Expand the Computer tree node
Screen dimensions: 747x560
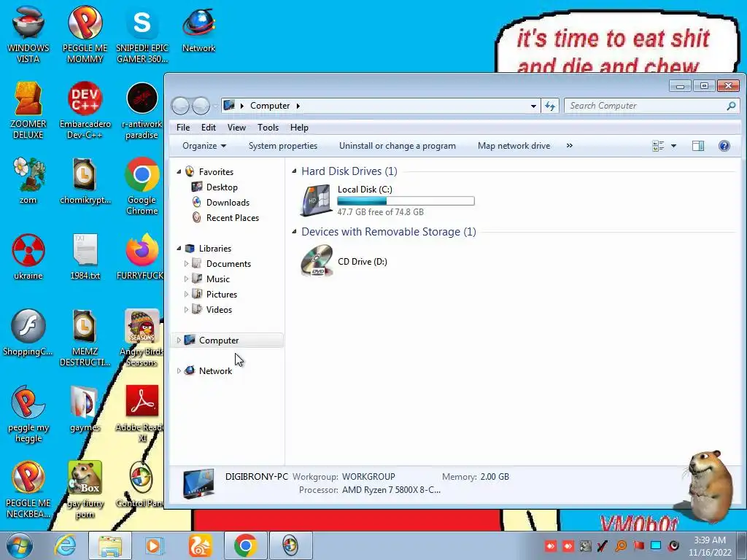(x=179, y=340)
